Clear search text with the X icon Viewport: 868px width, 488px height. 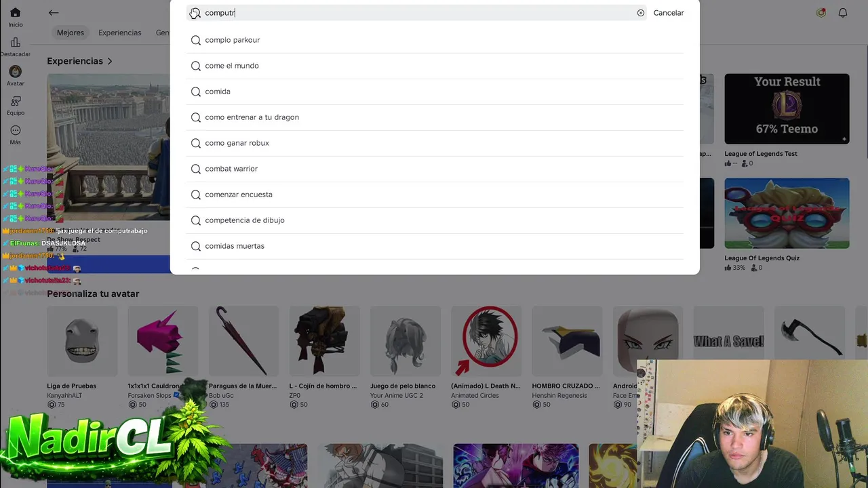[641, 13]
